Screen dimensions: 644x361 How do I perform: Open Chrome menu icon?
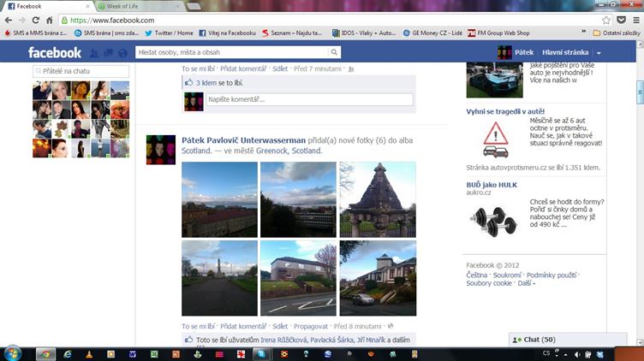click(635, 20)
